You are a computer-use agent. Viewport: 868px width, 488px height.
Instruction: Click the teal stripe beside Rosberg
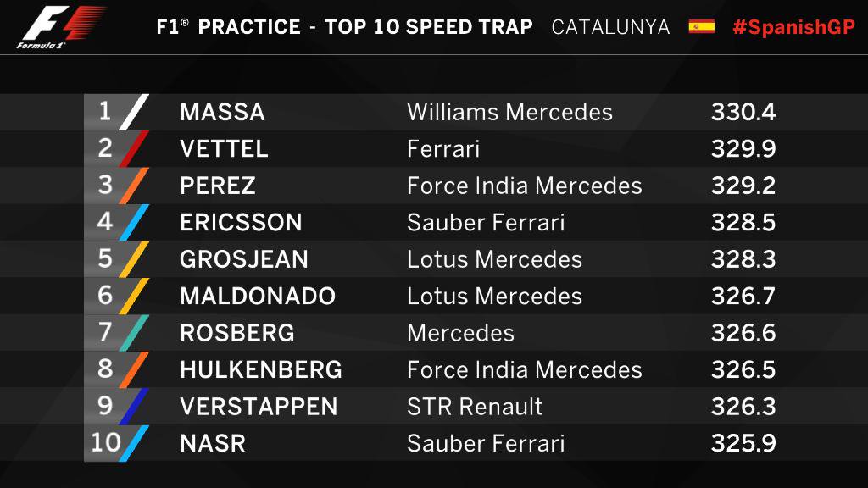134,333
